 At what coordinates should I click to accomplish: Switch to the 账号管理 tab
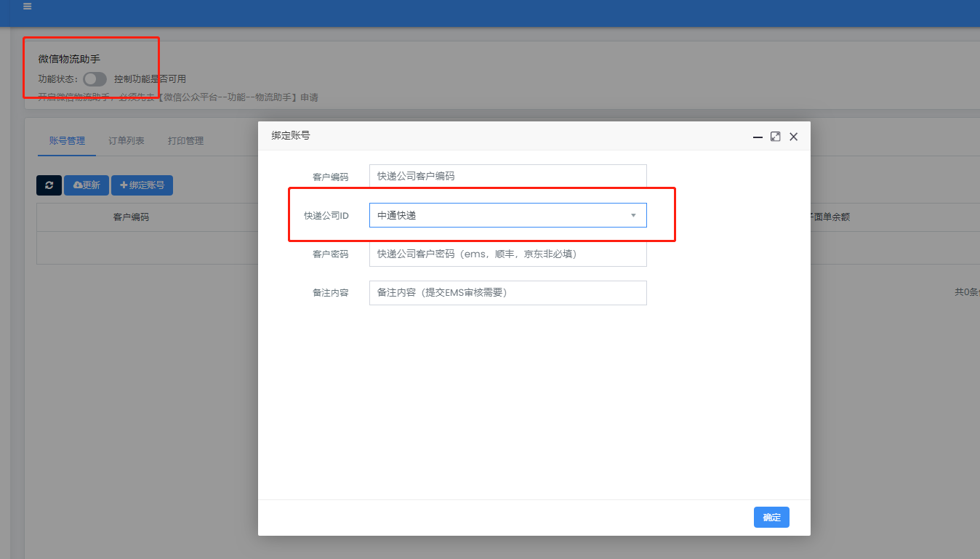click(67, 141)
